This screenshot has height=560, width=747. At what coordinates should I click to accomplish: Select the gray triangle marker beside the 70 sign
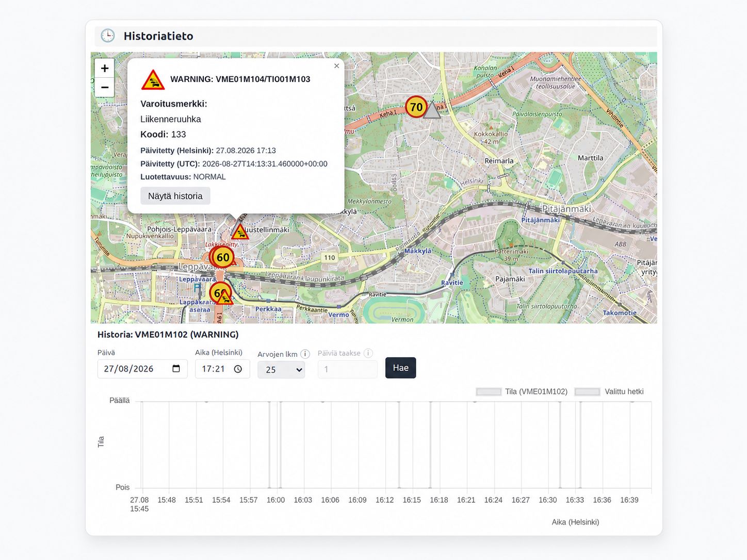432,110
